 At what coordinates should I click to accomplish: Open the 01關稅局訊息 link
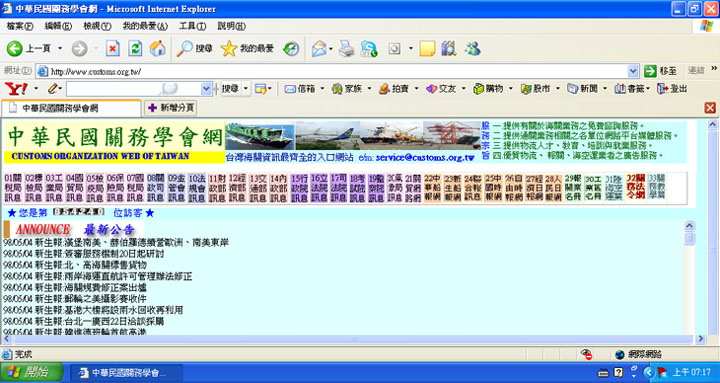click(x=13, y=188)
